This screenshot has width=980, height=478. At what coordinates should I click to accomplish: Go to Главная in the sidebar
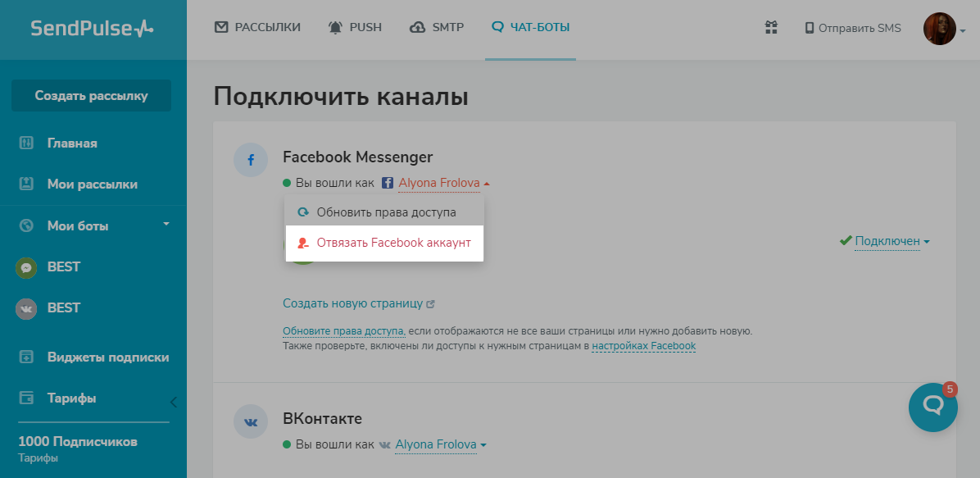coord(72,143)
